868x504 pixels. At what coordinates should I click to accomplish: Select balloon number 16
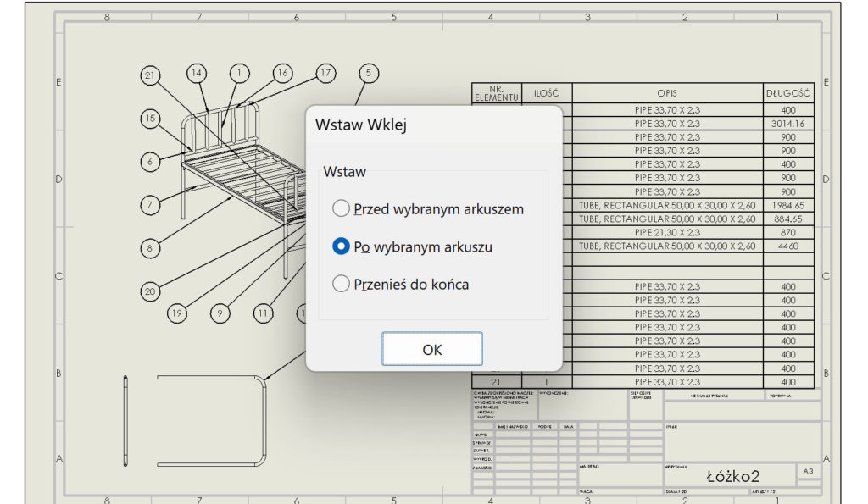(282, 74)
